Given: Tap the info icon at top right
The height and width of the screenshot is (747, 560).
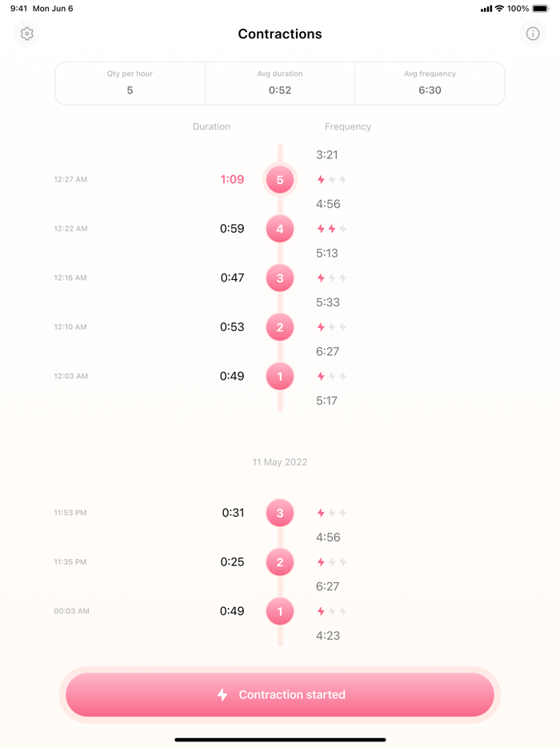Looking at the screenshot, I should coord(533,34).
